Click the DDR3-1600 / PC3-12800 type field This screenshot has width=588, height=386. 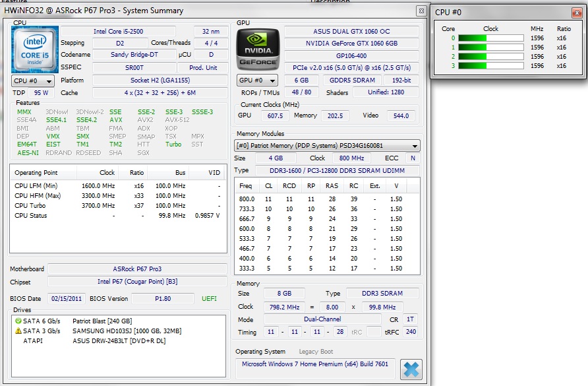337,170
